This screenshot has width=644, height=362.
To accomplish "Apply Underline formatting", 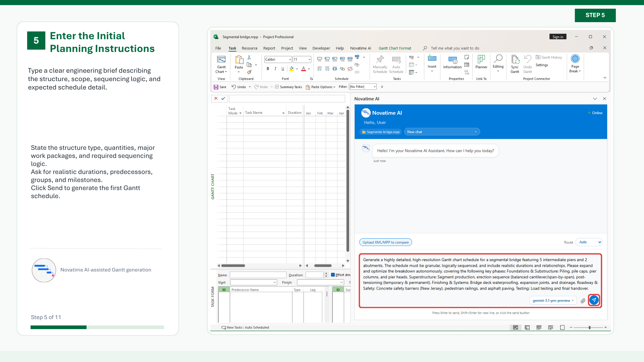I will coord(283,69).
